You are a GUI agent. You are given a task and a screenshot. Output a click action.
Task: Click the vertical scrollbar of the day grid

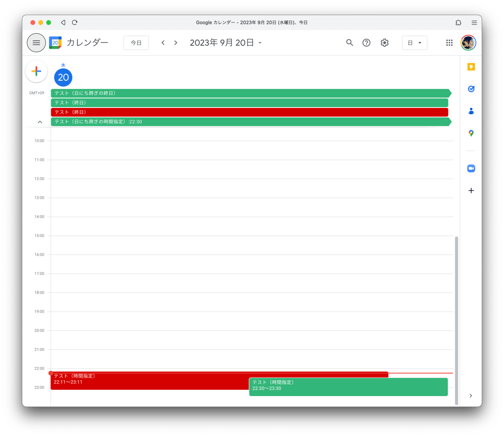457,320
